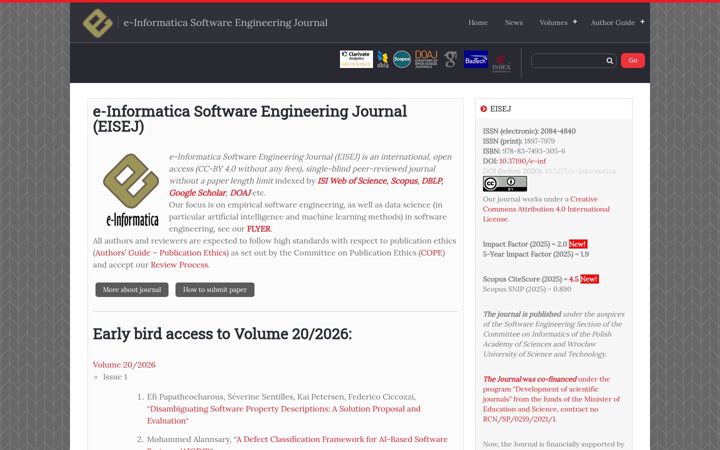Screen dimensions: 720x450
Task: Click the Journal was co-financed red text
Action: 529,379
